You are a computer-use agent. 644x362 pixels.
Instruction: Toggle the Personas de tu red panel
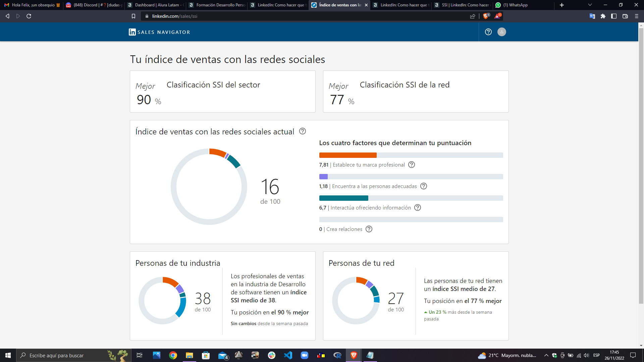coord(361,263)
